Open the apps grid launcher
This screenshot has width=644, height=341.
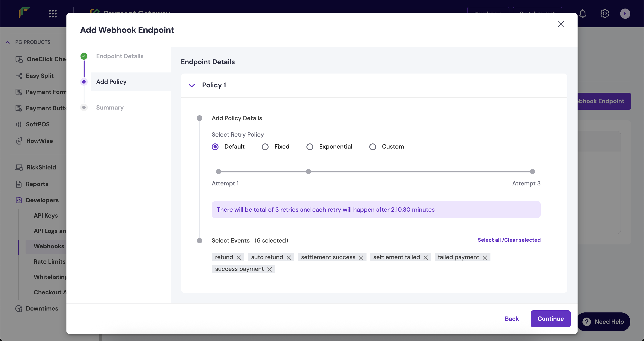tap(53, 13)
